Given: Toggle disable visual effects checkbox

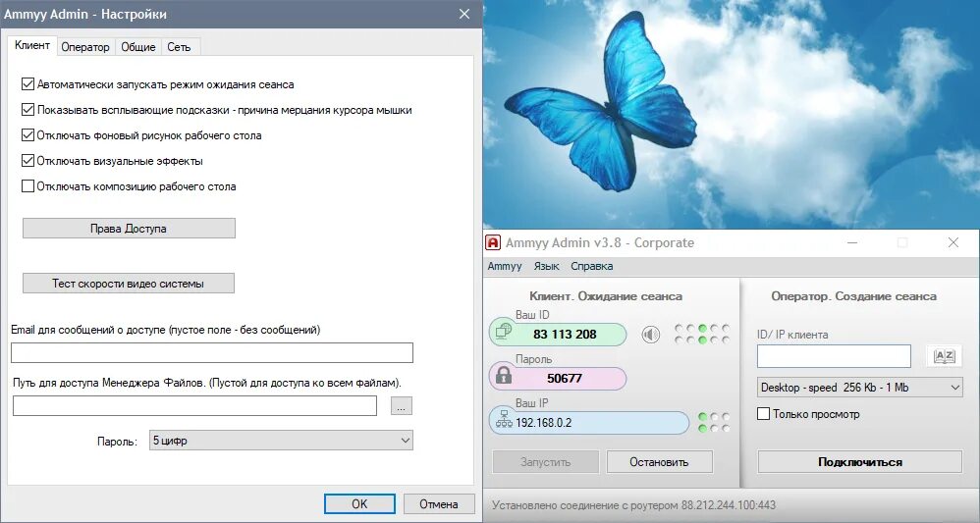Looking at the screenshot, I should pos(27,161).
